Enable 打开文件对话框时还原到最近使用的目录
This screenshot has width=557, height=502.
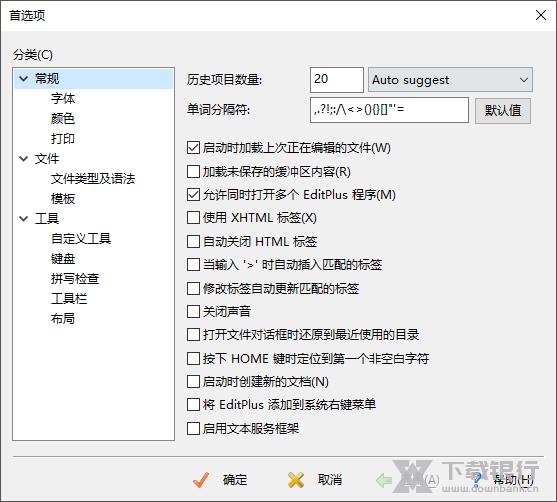click(193, 335)
